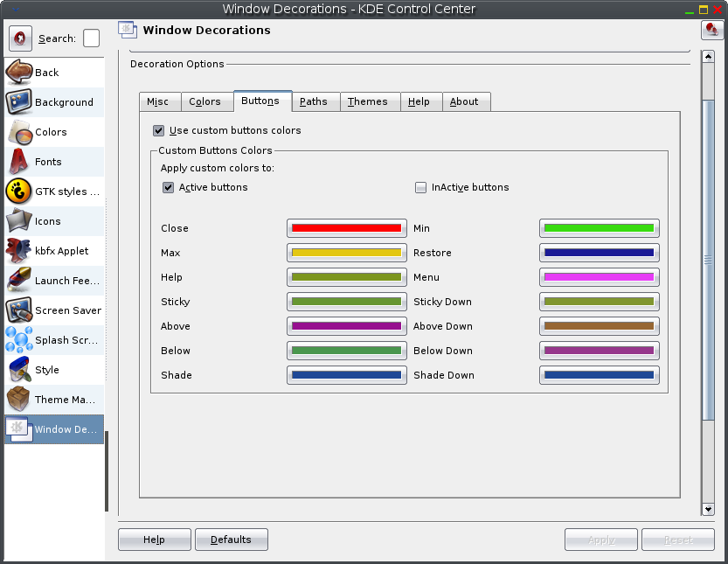
Task: Open the Fonts module icon
Action: point(18,161)
